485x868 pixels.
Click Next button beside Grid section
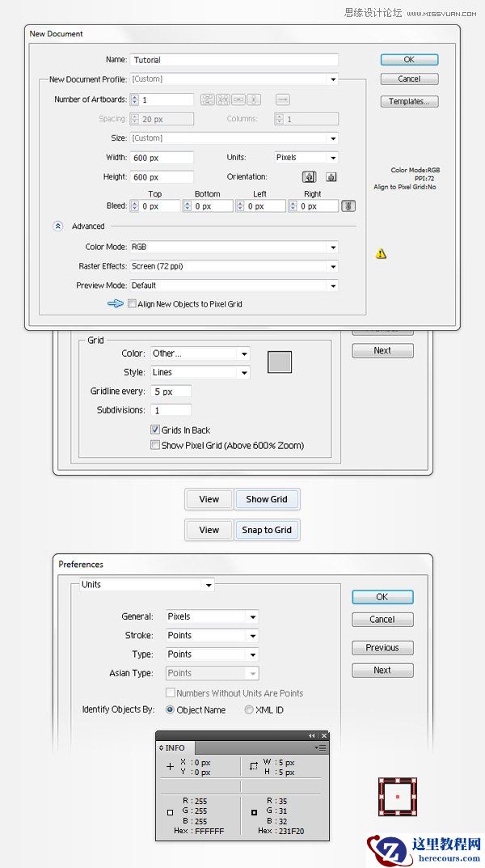click(x=382, y=350)
